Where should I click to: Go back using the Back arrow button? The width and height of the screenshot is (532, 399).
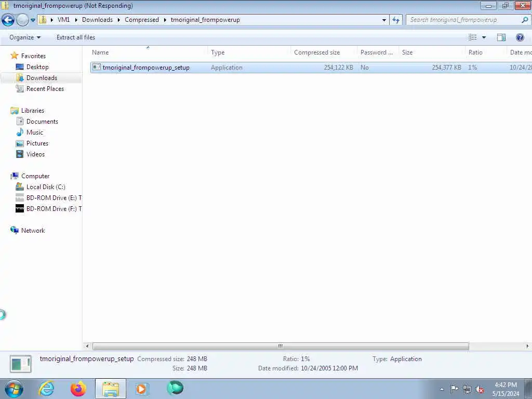pyautogui.click(x=8, y=20)
